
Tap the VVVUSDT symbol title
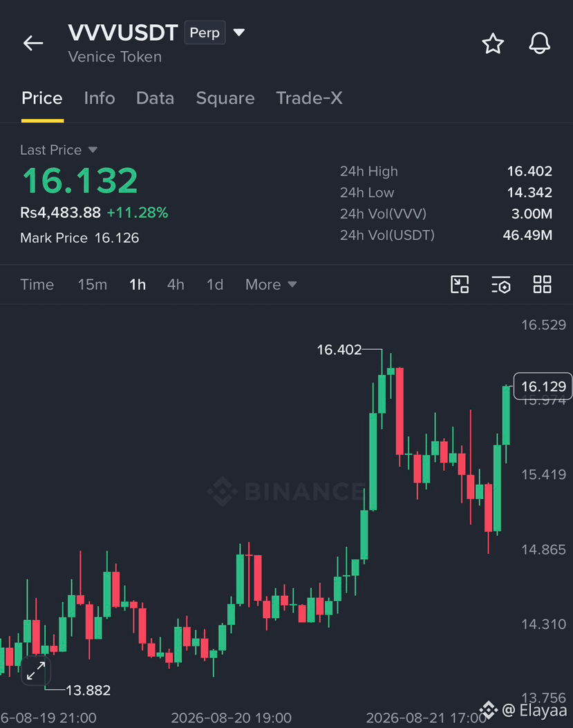pyautogui.click(x=123, y=32)
